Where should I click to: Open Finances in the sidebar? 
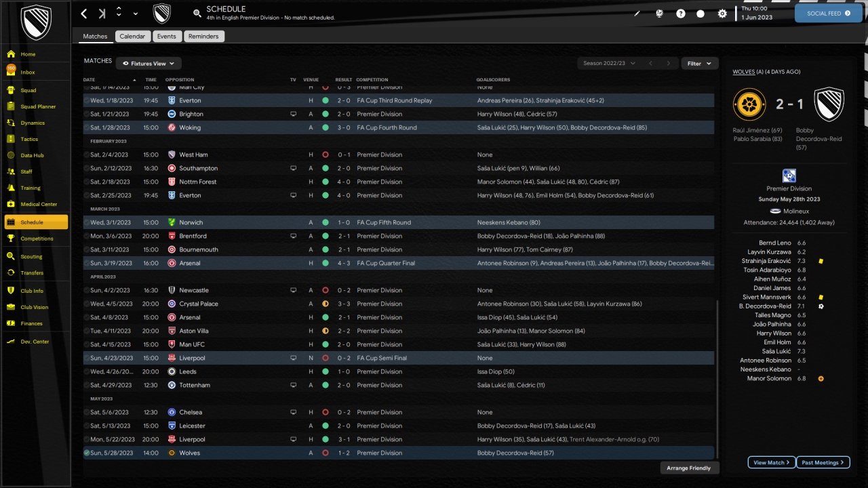tap(36, 323)
